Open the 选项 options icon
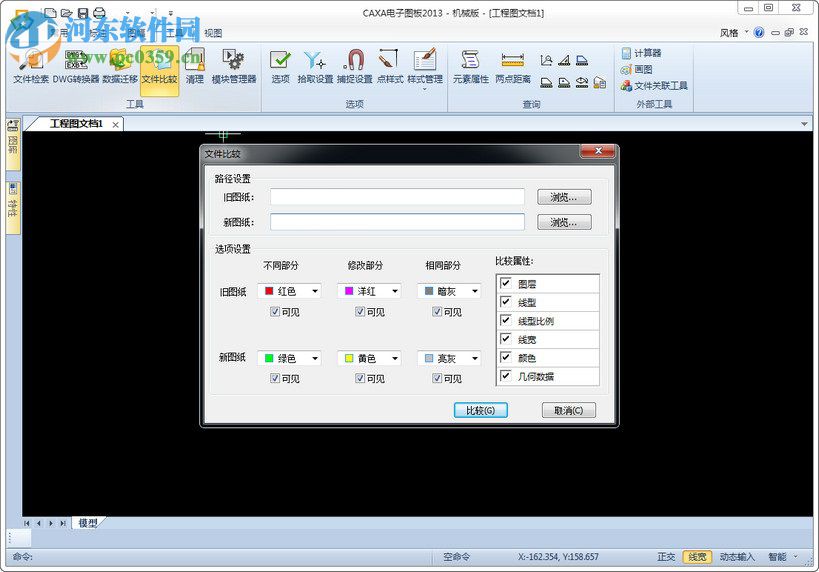 click(280, 66)
